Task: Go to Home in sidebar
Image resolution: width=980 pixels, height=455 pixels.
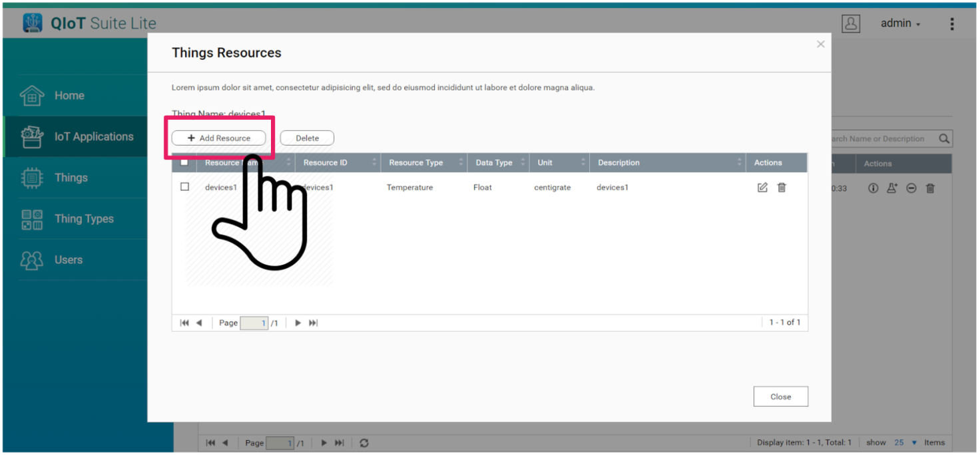Action: 69,96
